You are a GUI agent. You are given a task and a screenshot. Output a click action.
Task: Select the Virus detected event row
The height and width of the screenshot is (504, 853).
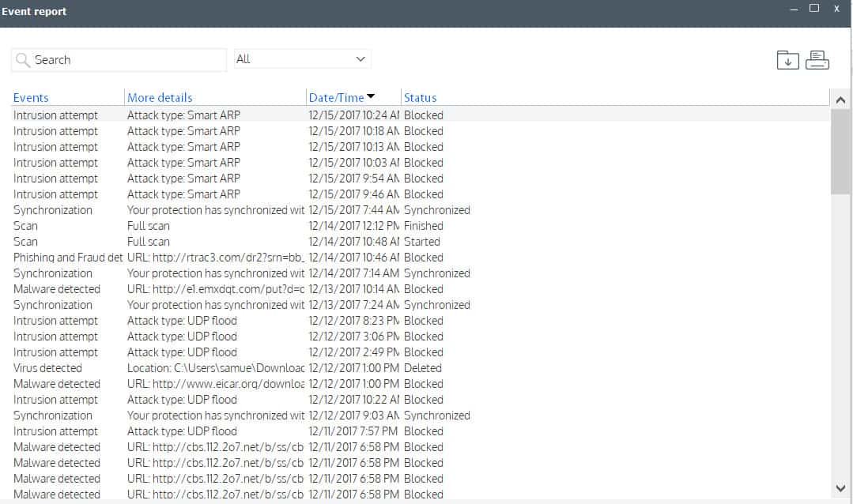pyautogui.click(x=420, y=368)
